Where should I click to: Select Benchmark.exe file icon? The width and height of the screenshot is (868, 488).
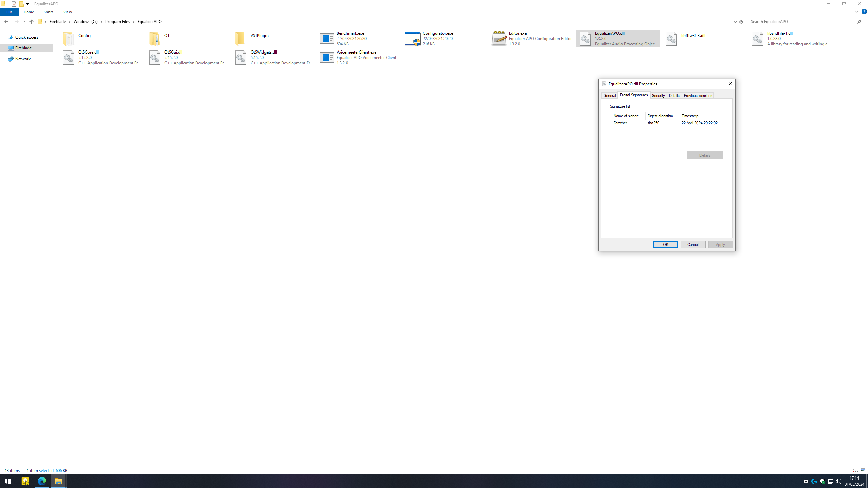(327, 38)
